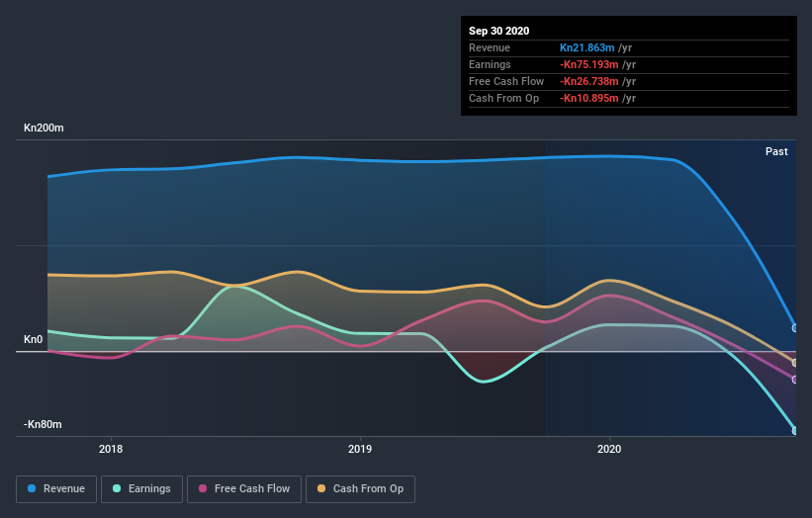
Task: Toggle the Earnings legend button
Action: (x=141, y=489)
